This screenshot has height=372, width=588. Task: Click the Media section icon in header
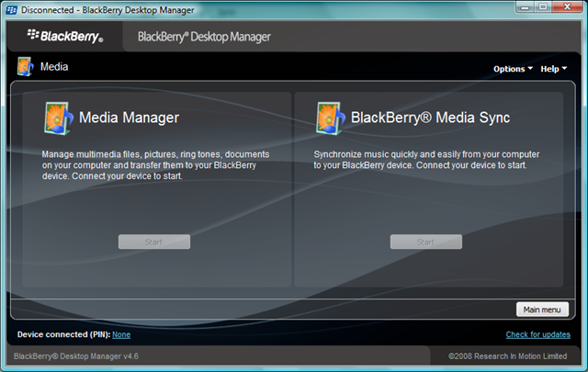(26, 67)
